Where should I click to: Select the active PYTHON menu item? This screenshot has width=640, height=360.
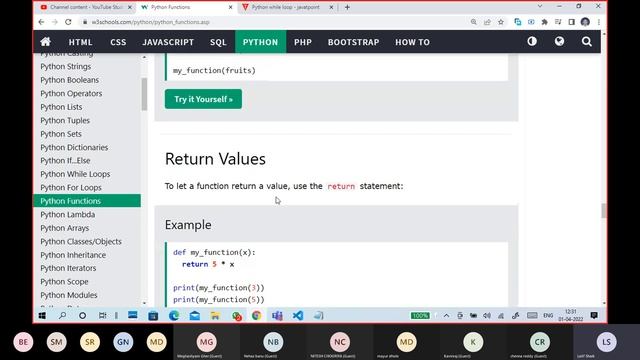tap(260, 42)
